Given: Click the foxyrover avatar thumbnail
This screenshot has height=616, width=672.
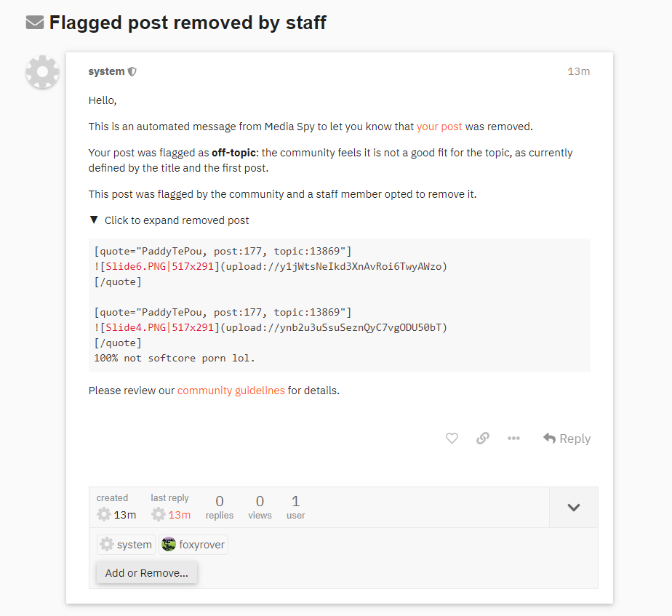Looking at the screenshot, I should 169,545.
